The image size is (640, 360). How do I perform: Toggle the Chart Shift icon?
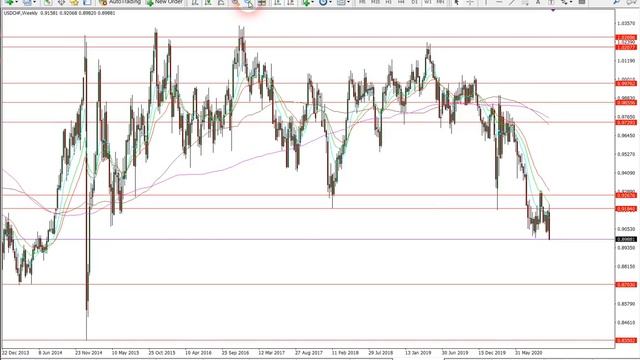290,2
